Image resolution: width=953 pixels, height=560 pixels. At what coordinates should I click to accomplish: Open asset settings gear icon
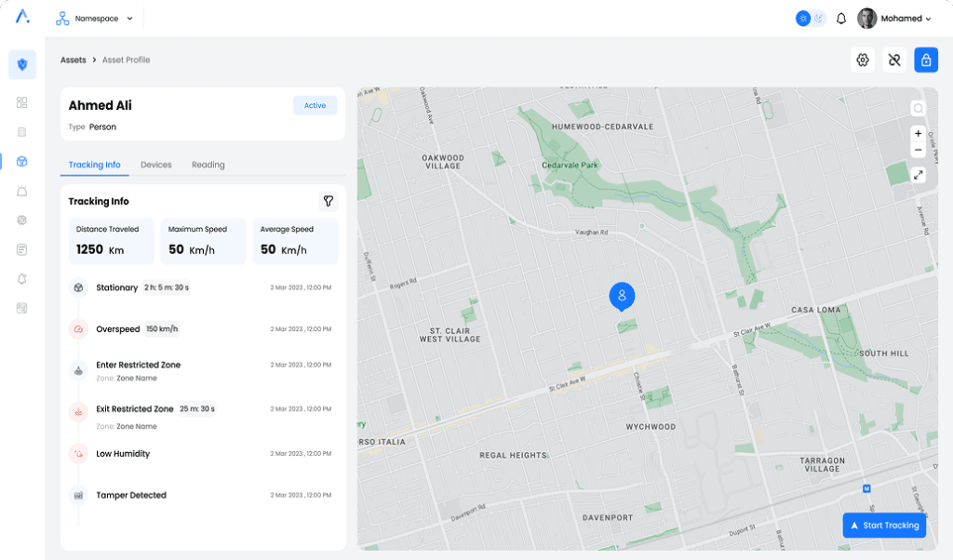point(863,60)
